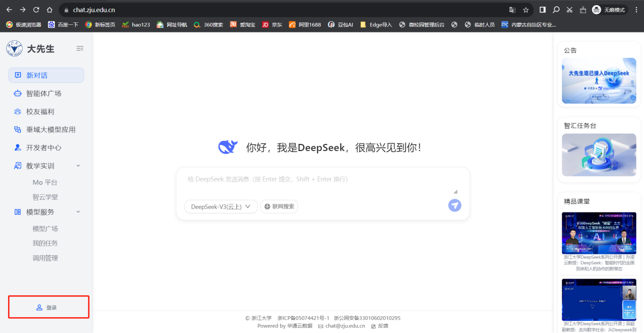Screen dimensions: 644x333
Task: Open the 浙ICP备05074421号-1 footer link
Action: point(303,318)
